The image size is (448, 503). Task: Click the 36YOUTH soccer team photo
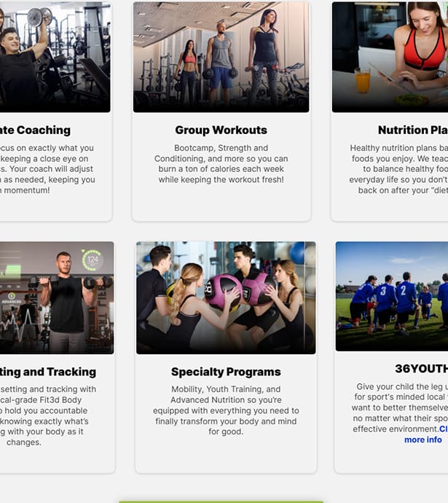click(392, 296)
